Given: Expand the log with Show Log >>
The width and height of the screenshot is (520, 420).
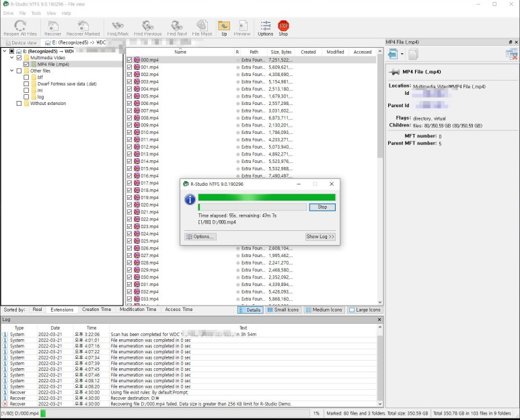Looking at the screenshot, I should (x=320, y=236).
